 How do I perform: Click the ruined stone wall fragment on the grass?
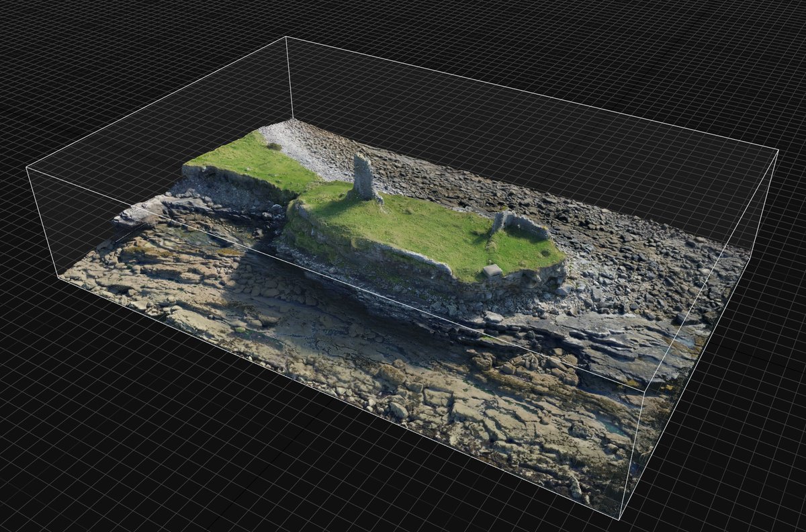tap(520, 224)
